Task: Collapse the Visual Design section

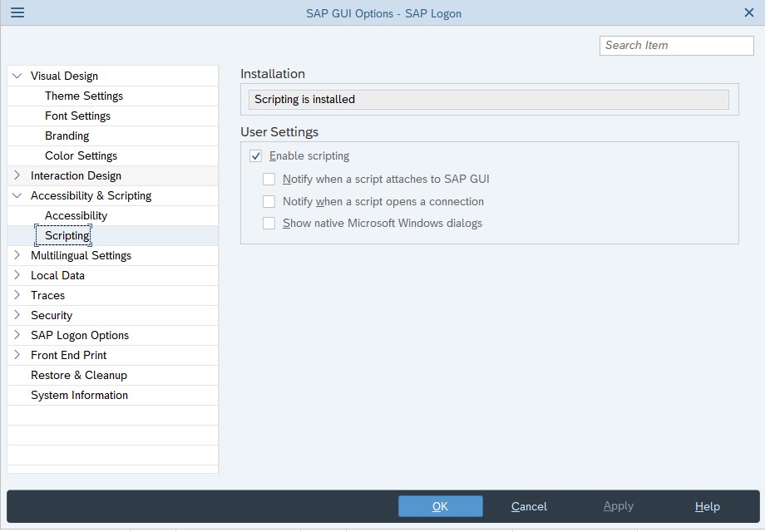Action: point(17,75)
